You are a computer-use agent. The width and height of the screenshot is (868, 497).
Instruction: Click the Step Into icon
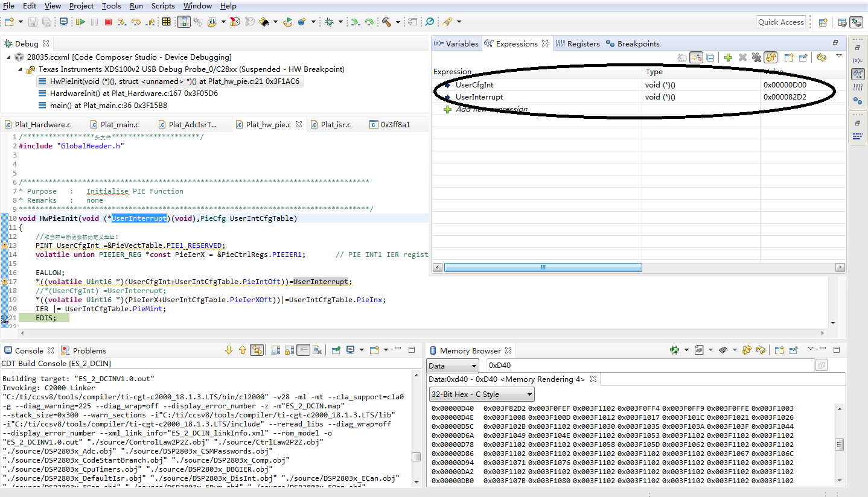[x=121, y=22]
